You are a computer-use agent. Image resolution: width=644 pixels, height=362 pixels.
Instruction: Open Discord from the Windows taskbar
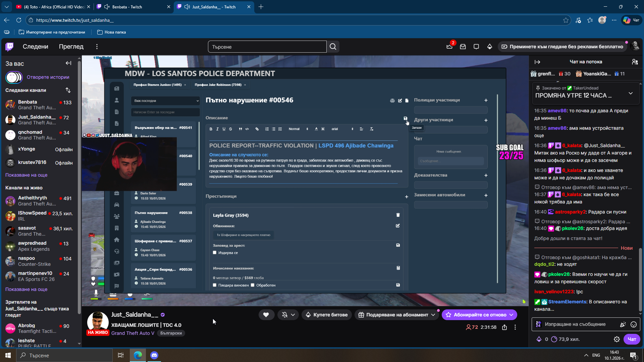[x=154, y=355]
